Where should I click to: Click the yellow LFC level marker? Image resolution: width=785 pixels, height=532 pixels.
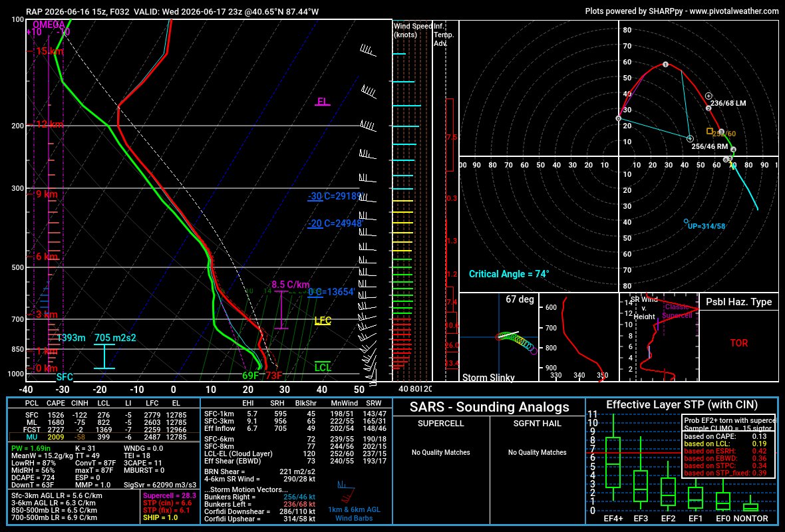pos(323,321)
